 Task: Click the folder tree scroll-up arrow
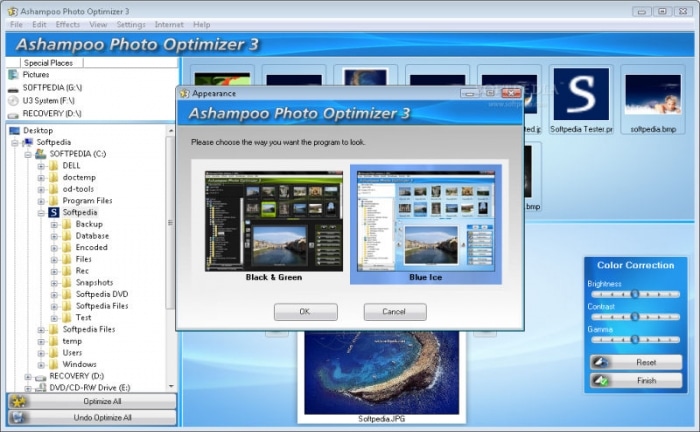click(x=171, y=130)
